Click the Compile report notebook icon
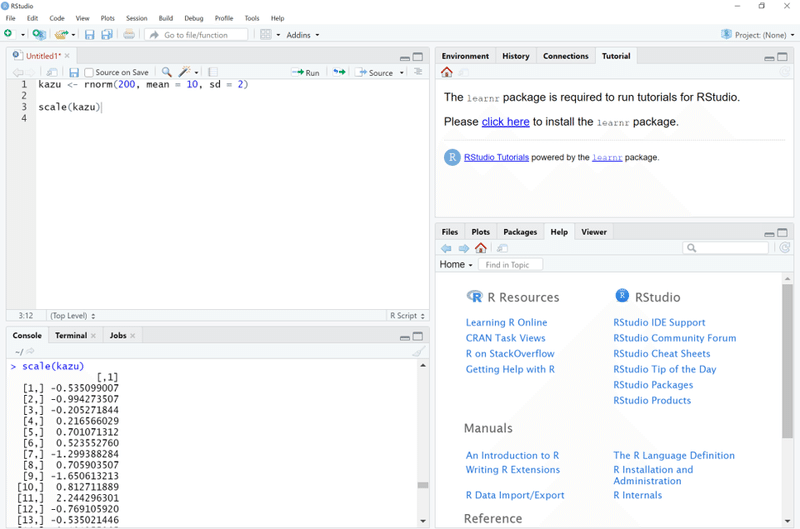This screenshot has height=529, width=800. [x=213, y=72]
